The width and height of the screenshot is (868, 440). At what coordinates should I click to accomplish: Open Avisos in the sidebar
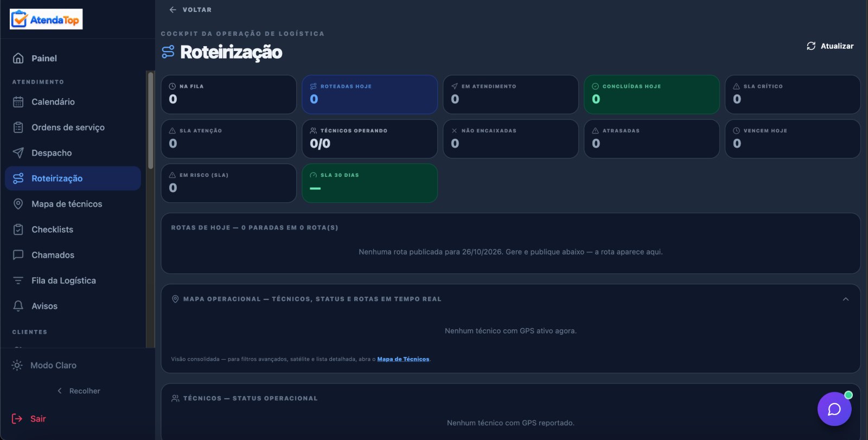click(x=73, y=305)
